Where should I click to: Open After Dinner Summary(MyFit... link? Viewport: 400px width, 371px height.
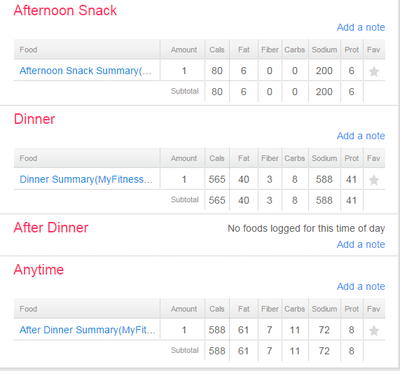(87, 330)
